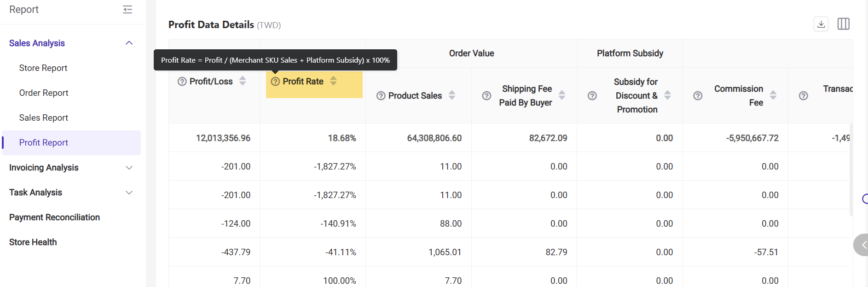Expand the Task Analysis section
868x287 pixels.
point(129,193)
